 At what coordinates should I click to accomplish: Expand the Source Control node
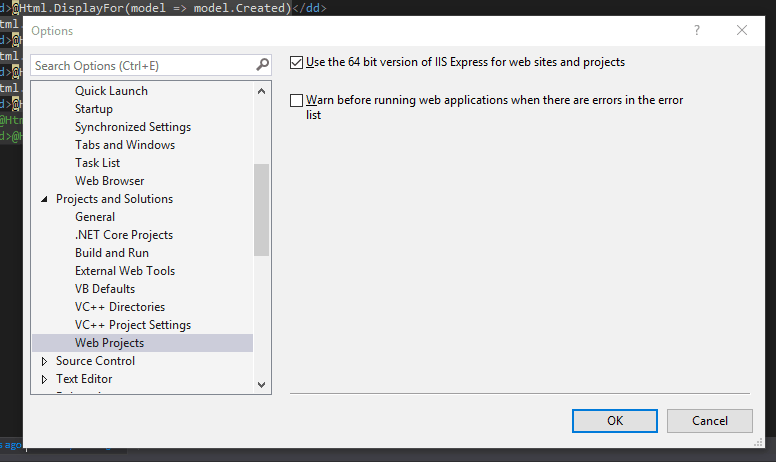pyautogui.click(x=44, y=361)
